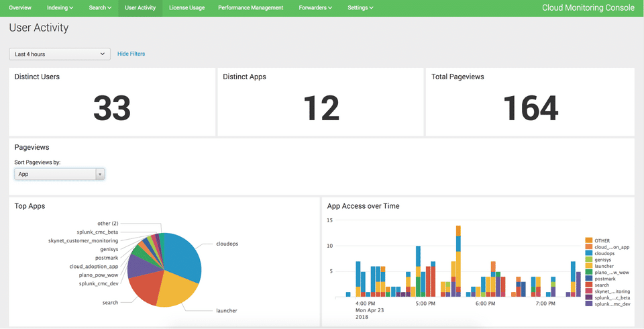
Task: Click the Hide Filters link
Action: tap(131, 54)
